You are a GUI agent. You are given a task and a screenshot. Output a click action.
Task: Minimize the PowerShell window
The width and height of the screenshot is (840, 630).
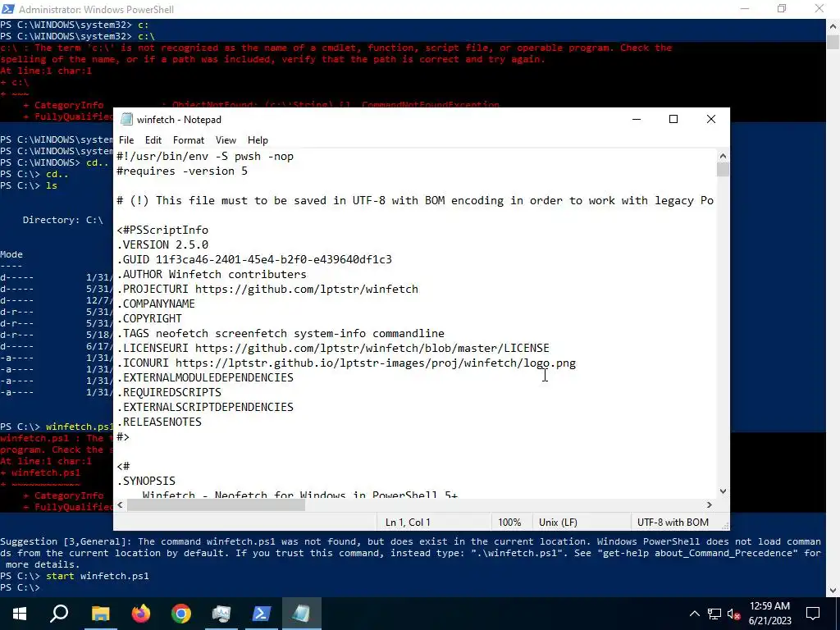pyautogui.click(x=745, y=9)
